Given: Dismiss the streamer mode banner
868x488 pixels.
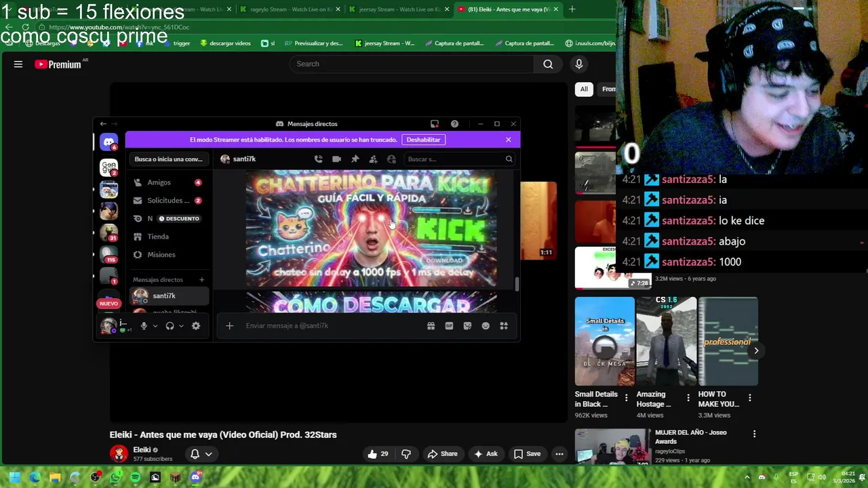Looking at the screenshot, I should click(508, 140).
